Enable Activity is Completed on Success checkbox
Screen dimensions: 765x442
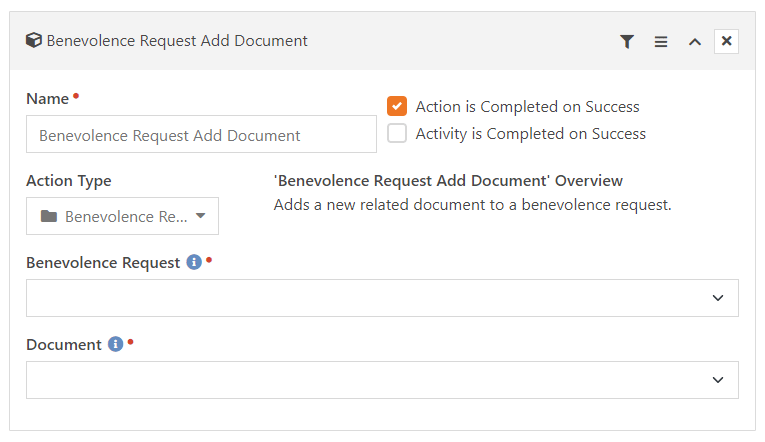[x=397, y=133]
